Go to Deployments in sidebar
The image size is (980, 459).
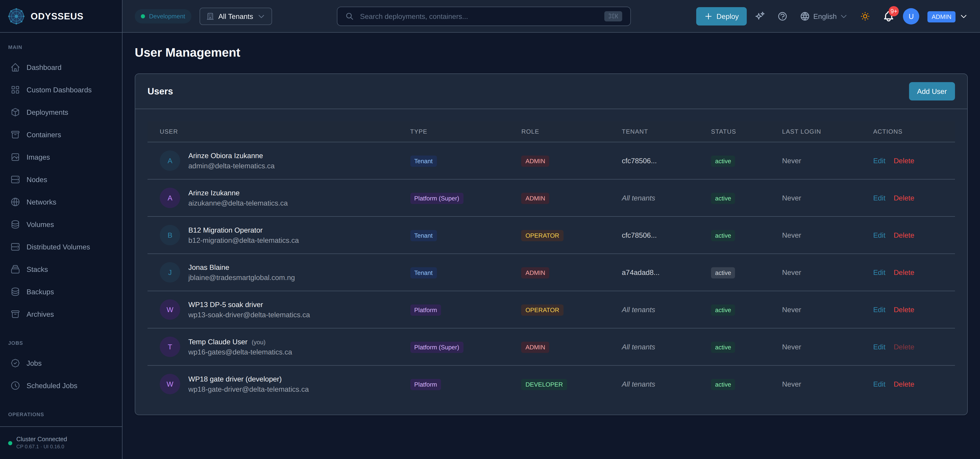pos(61,112)
